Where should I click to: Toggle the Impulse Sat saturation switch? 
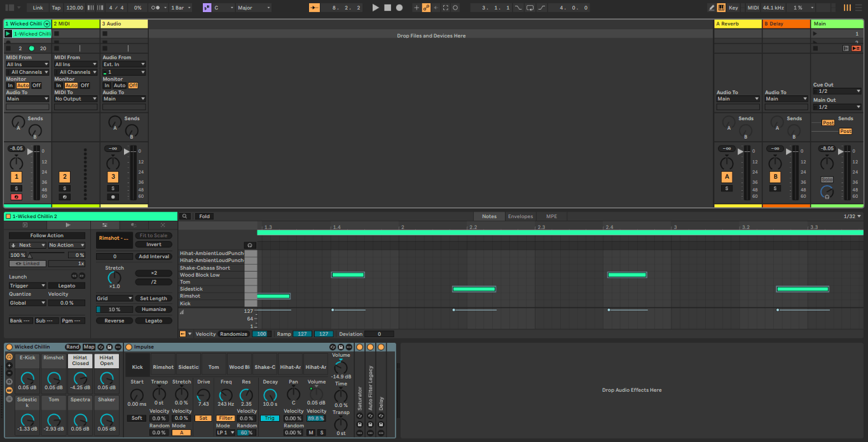coord(203,418)
